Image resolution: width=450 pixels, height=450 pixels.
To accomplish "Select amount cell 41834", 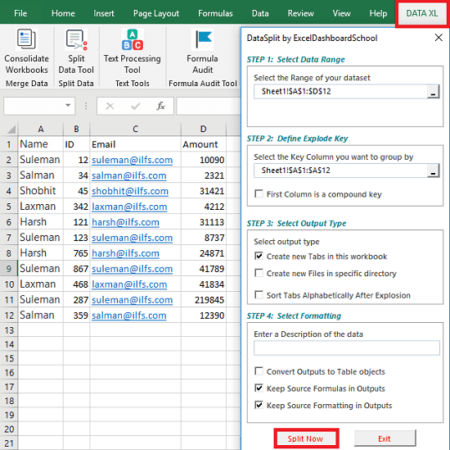I will pyautogui.click(x=203, y=284).
